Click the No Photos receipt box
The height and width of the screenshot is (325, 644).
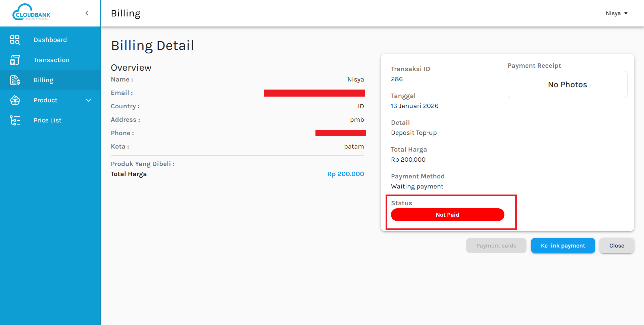pyautogui.click(x=567, y=85)
